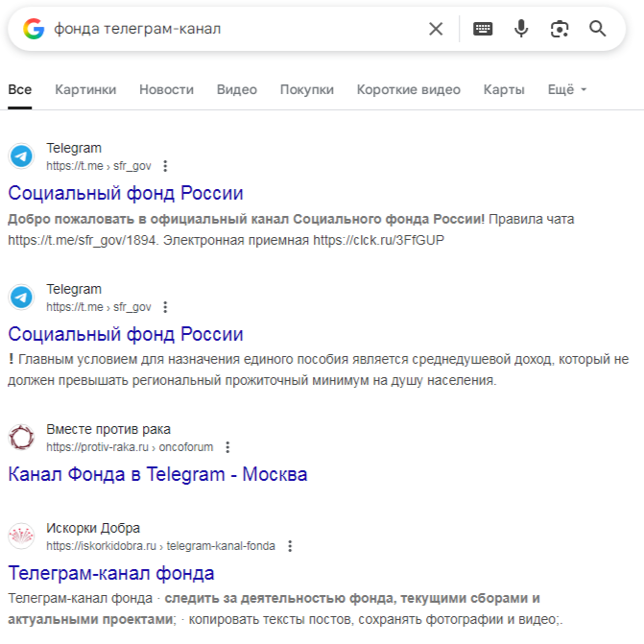Open options menu for protiv-raka.ru result
Viewport: 644px width, 644px height.
[227, 447]
